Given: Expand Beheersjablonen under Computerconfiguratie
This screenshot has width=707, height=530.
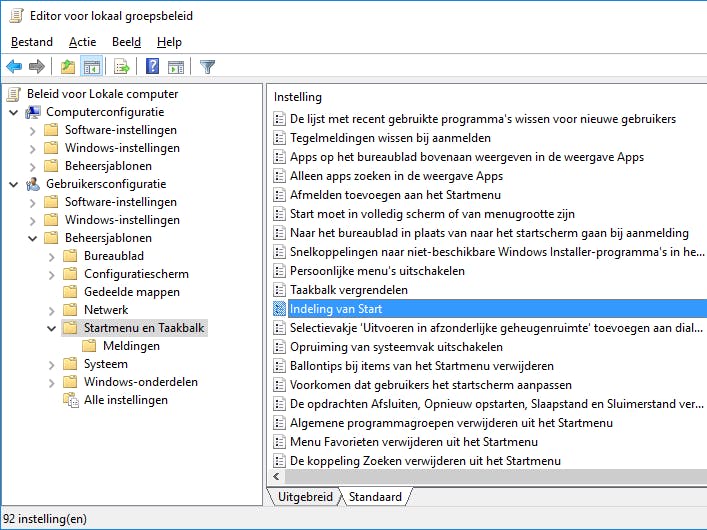Looking at the screenshot, I should pos(32,167).
